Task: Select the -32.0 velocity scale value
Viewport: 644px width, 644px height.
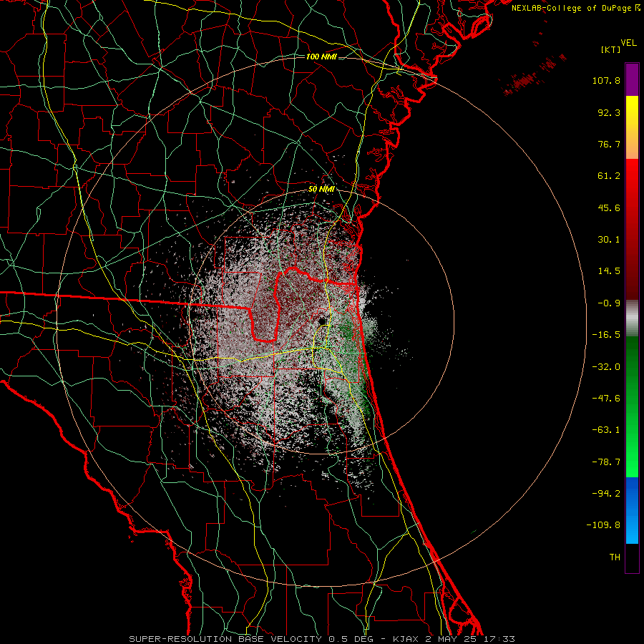Action: tap(606, 367)
